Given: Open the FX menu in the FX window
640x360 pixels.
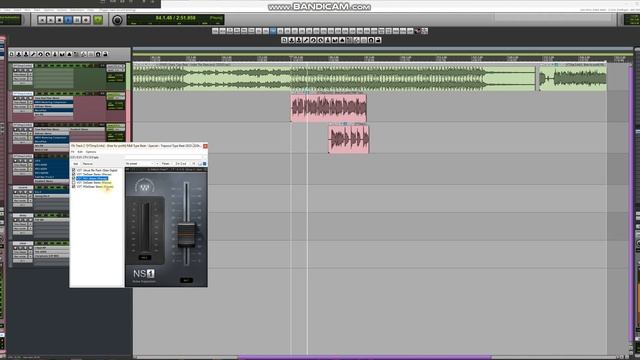Looking at the screenshot, I should 73,152.
